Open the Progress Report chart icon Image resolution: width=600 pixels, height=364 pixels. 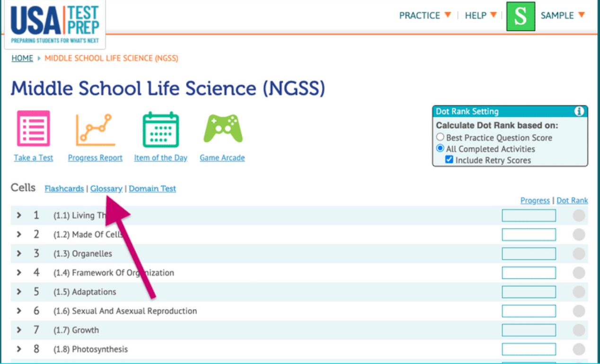tap(95, 129)
